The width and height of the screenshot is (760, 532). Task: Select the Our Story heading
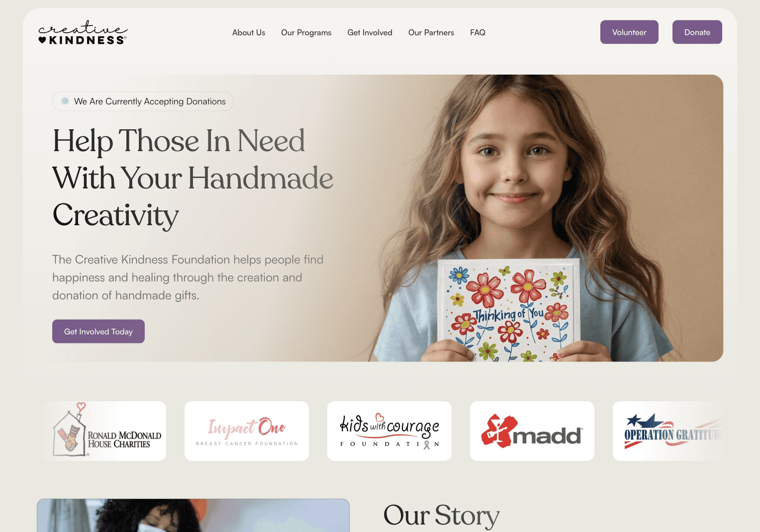441,515
